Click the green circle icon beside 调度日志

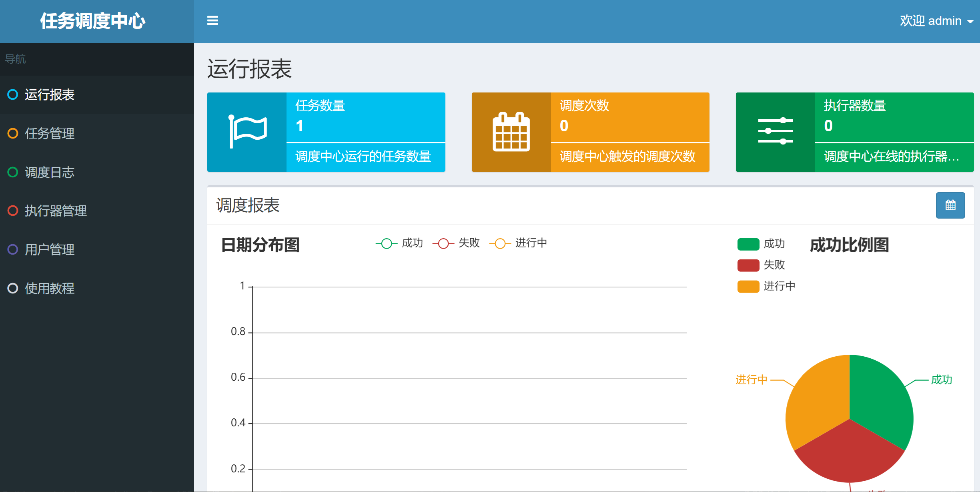pyautogui.click(x=13, y=172)
